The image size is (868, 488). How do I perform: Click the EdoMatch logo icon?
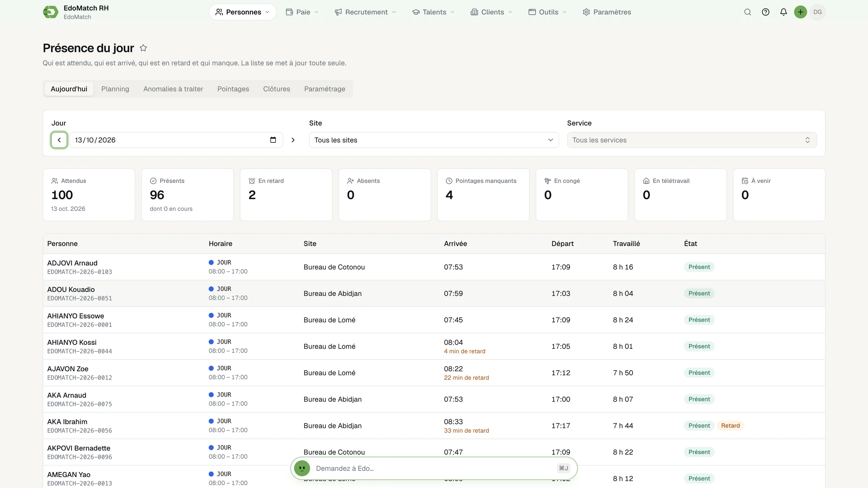click(x=51, y=12)
